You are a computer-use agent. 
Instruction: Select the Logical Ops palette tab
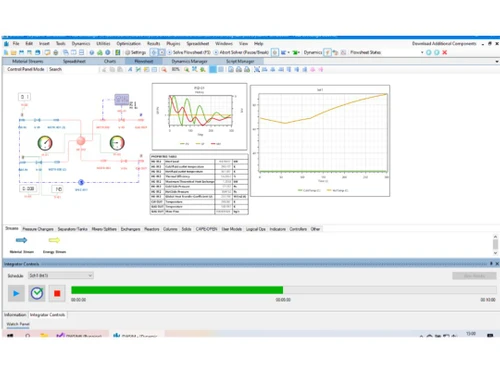(256, 229)
